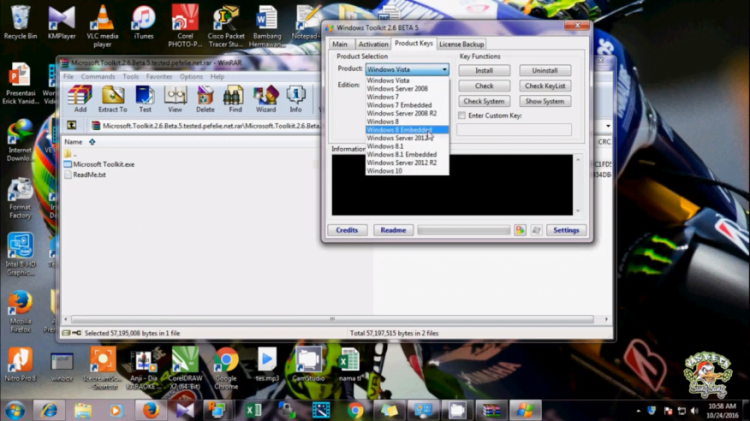Viewport: 750px width, 421px height.
Task: Open the File menu in WinRAR
Action: click(68, 77)
